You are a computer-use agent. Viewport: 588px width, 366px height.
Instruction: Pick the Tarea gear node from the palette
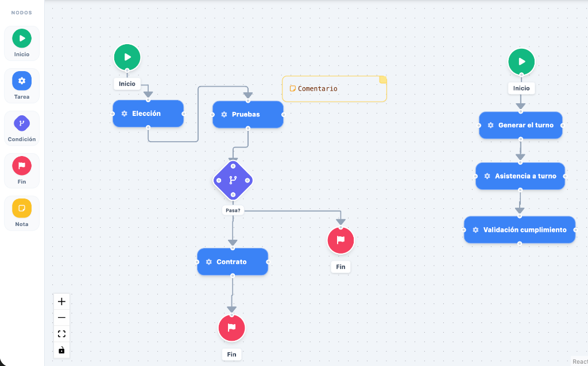[22, 85]
